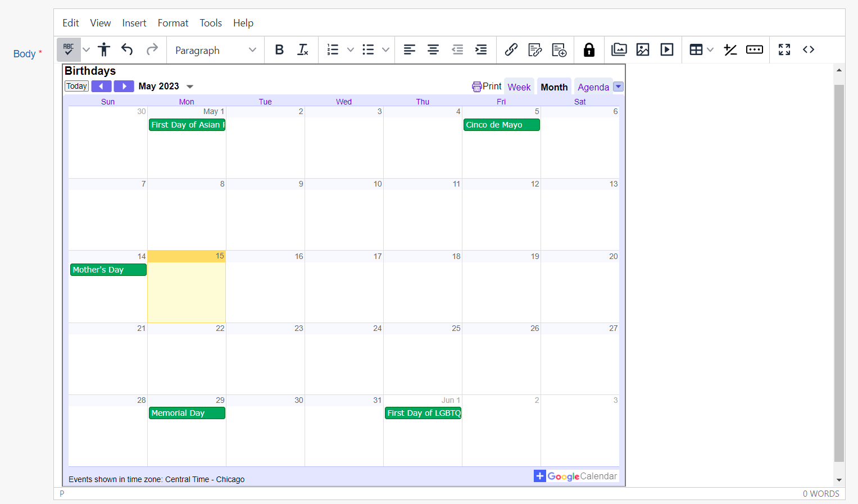
Task: Open First Day of Asian event
Action: (187, 125)
